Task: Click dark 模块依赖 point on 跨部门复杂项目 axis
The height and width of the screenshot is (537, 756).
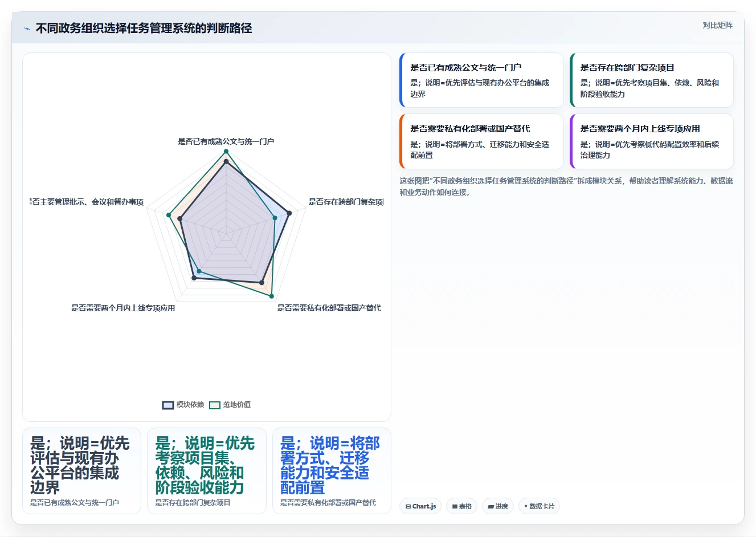Action: pos(289,213)
